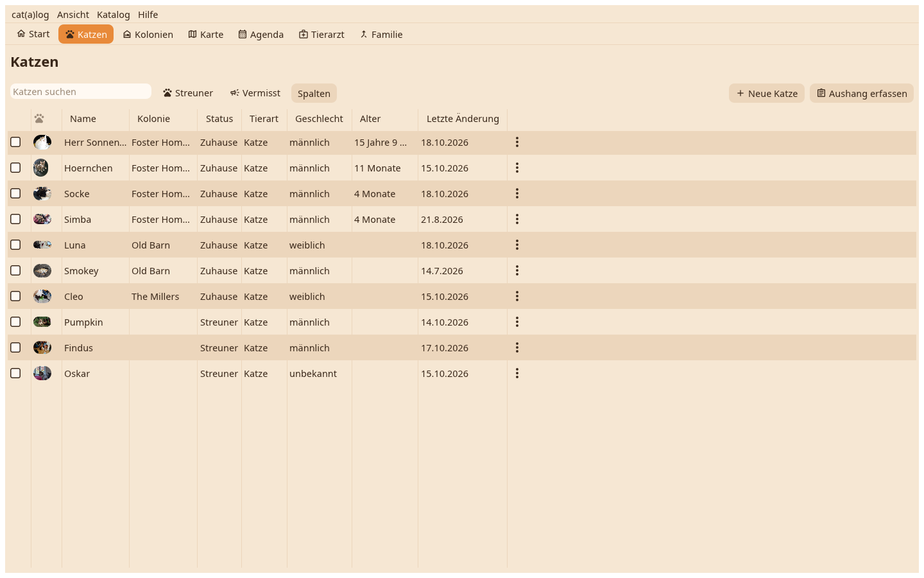
Task: Switch to the Start tab
Action: coord(33,34)
